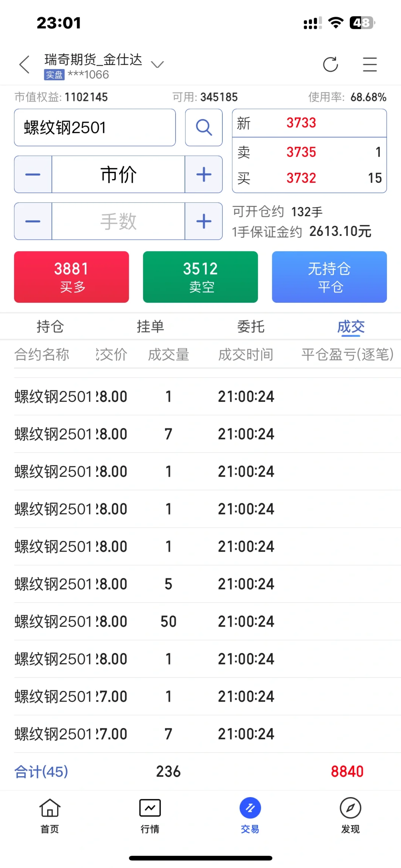Image resolution: width=401 pixels, height=868 pixels.
Task: Tap the red 买多 3881 button
Action: tap(72, 277)
